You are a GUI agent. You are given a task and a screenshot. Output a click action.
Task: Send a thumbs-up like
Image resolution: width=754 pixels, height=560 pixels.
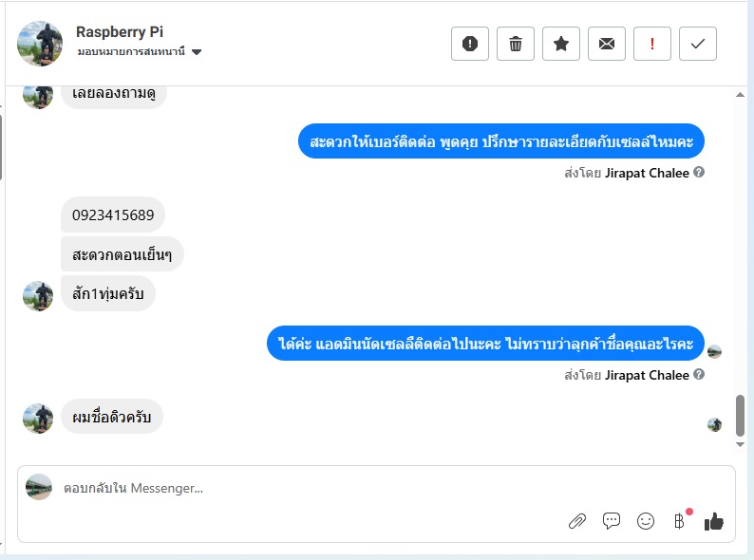coord(713,521)
